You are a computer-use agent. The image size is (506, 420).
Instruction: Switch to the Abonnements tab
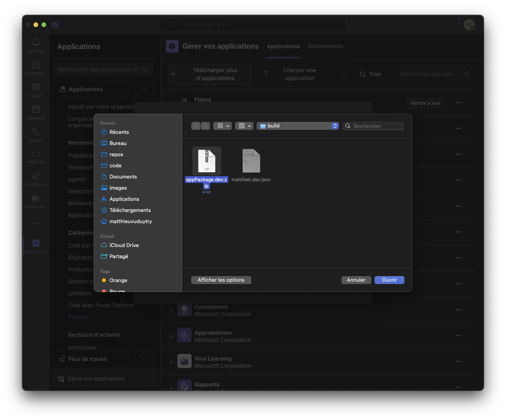(325, 46)
